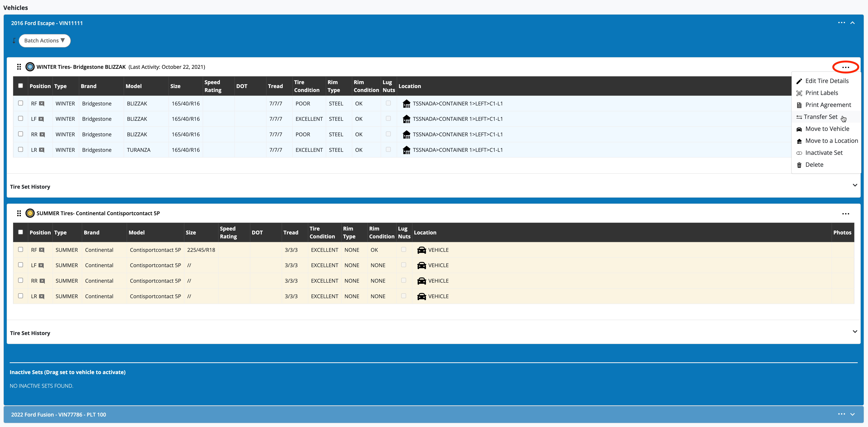Expand the winter set Tire Set History
This screenshot has height=427, width=868.
(855, 185)
